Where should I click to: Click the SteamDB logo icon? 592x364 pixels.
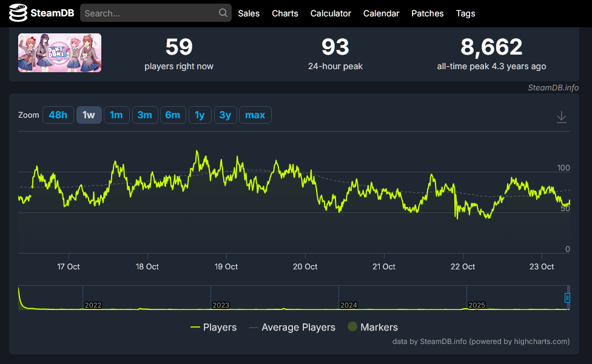(x=18, y=13)
